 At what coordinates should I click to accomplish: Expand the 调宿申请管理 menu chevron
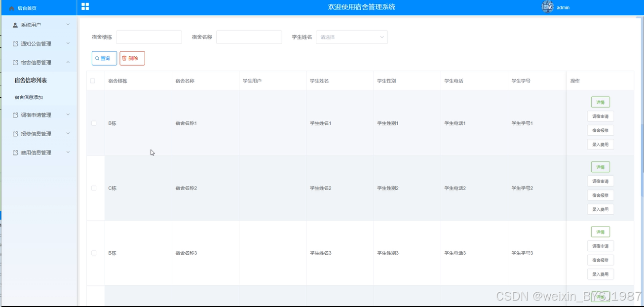[x=68, y=115]
